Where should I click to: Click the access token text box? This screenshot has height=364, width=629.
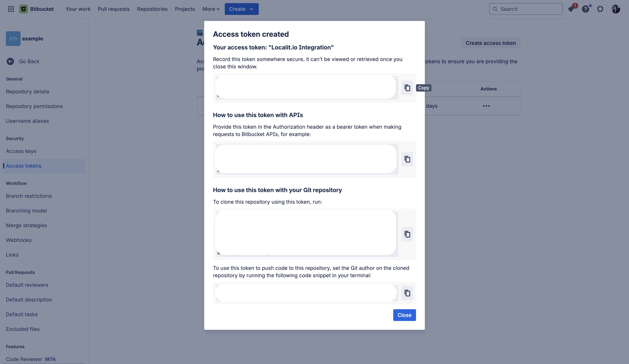click(307, 88)
